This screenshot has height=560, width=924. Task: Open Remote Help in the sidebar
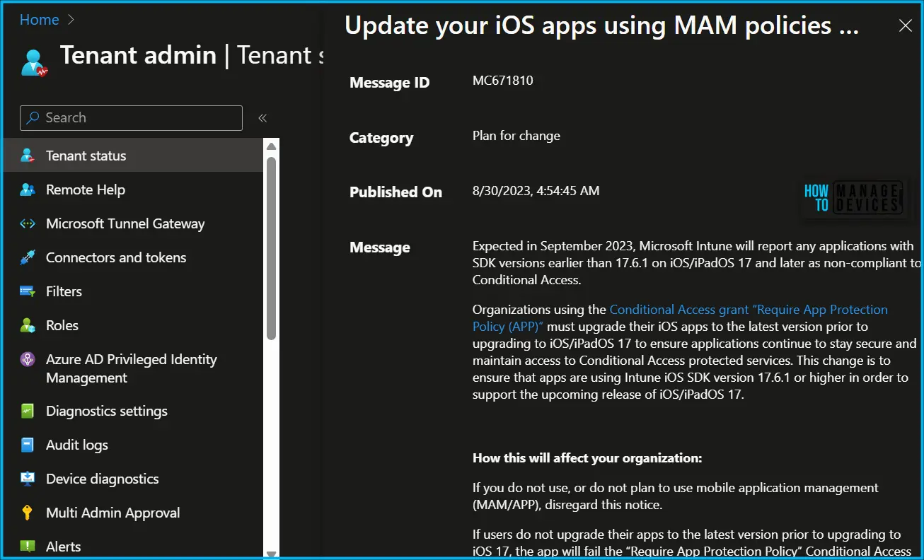[x=133, y=189]
